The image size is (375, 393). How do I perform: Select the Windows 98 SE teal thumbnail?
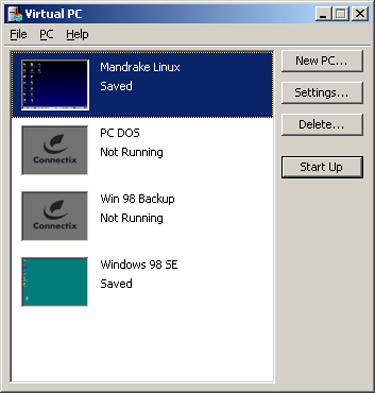coord(55,282)
